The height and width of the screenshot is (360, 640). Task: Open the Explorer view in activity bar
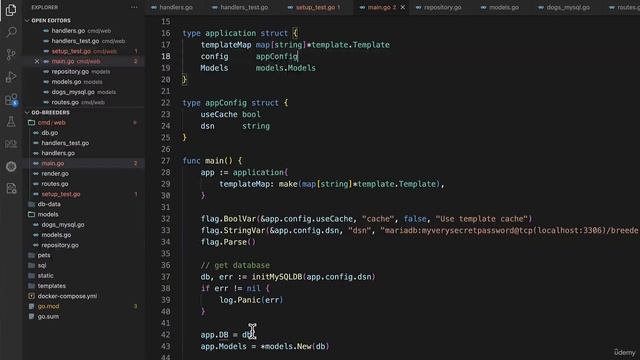point(11,9)
